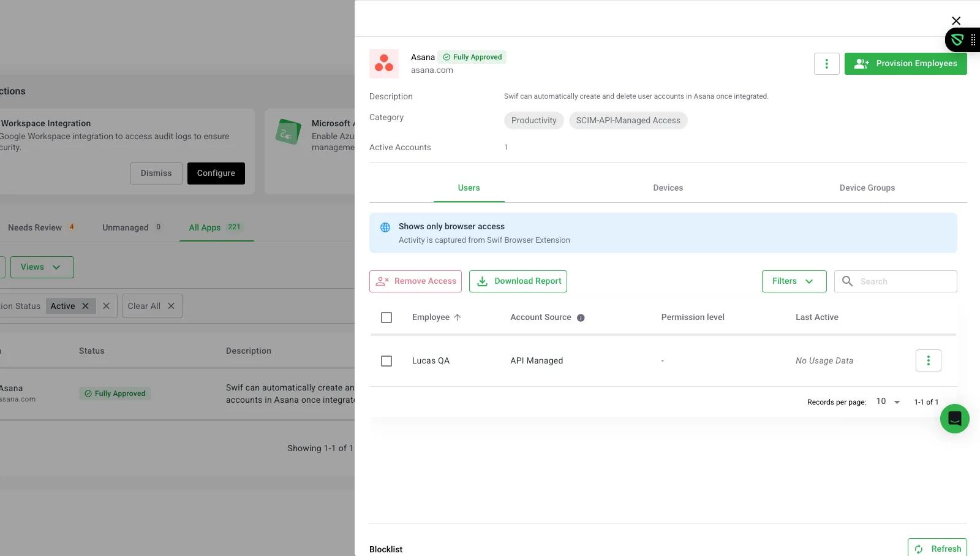This screenshot has height=556, width=980.
Task: Expand the Filters dropdown
Action: (794, 281)
